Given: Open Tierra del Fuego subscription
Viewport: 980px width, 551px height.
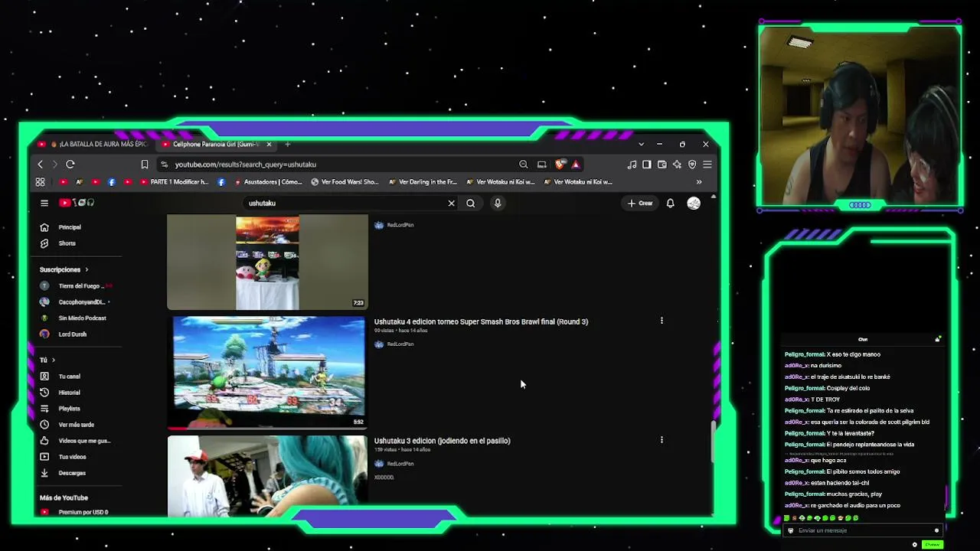Looking at the screenshot, I should pyautogui.click(x=76, y=286).
